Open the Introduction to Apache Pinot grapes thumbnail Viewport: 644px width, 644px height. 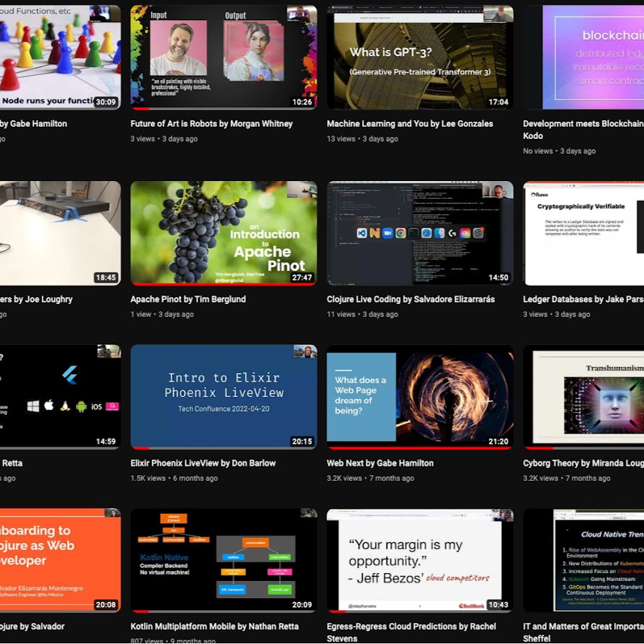click(x=223, y=233)
